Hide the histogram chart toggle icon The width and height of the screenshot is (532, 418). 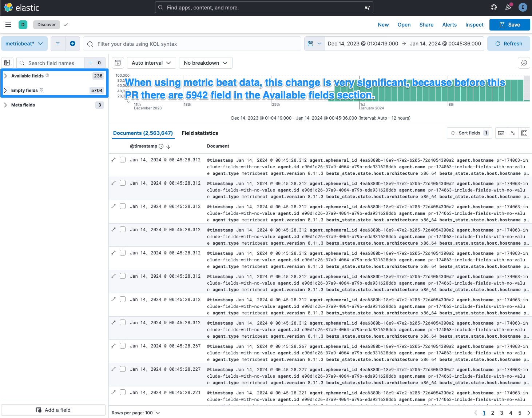point(118,63)
